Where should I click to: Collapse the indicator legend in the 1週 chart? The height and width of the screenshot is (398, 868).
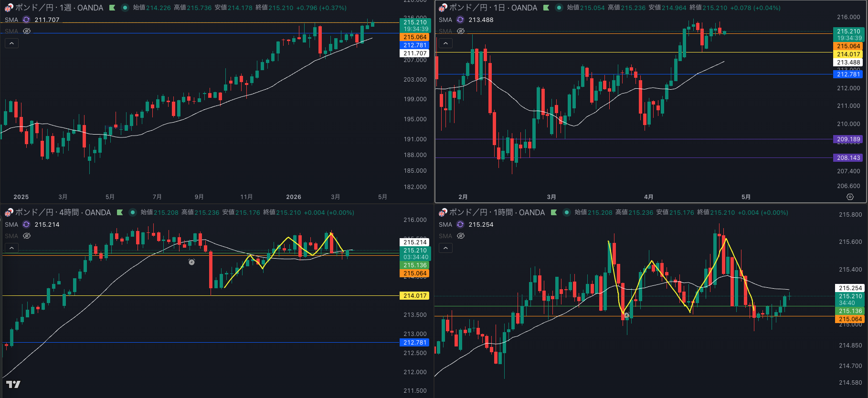click(x=11, y=43)
